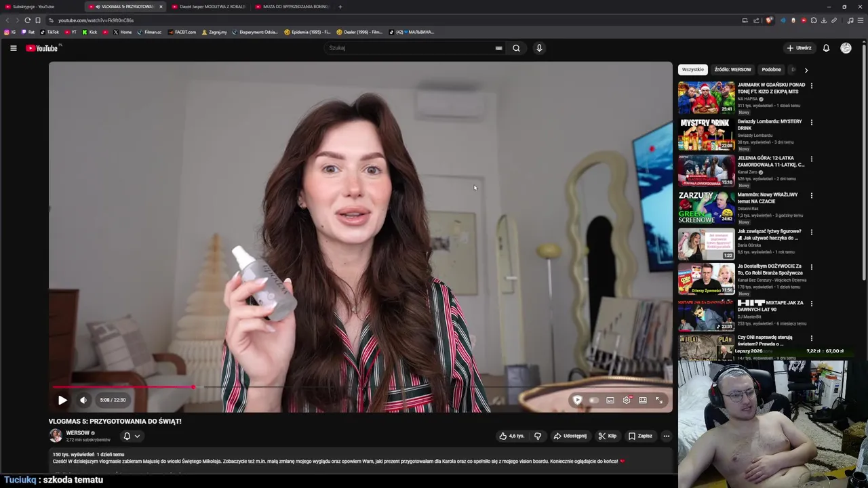Click the Utwórz create button
The image size is (868, 488).
[799, 48]
